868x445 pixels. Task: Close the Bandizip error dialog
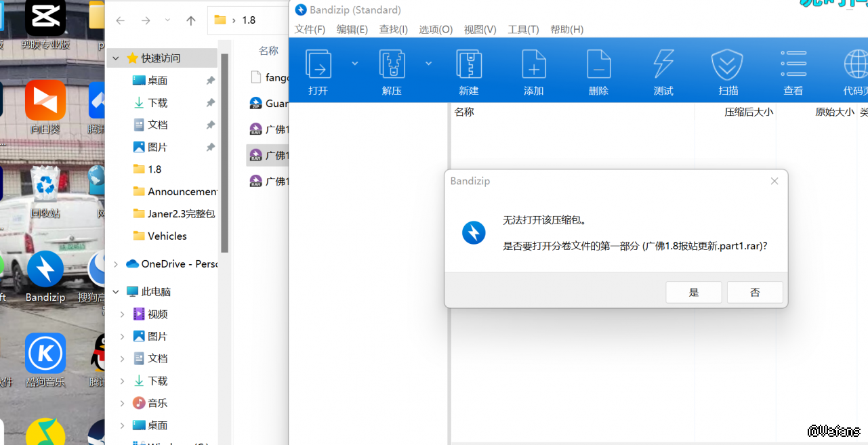point(774,181)
